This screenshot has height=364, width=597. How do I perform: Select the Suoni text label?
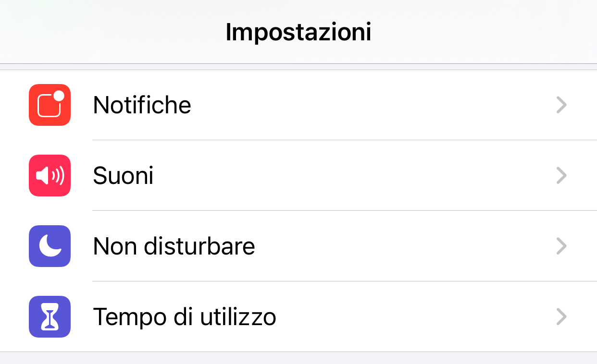tap(123, 176)
